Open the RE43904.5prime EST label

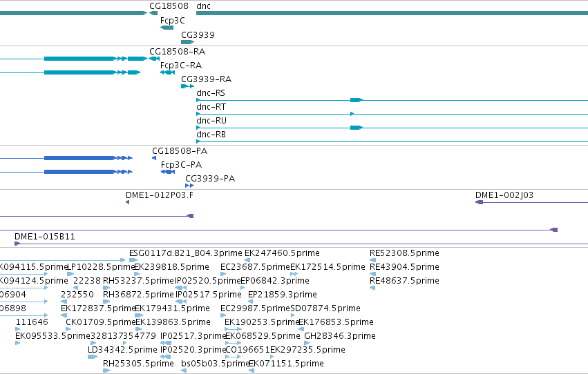404,267
